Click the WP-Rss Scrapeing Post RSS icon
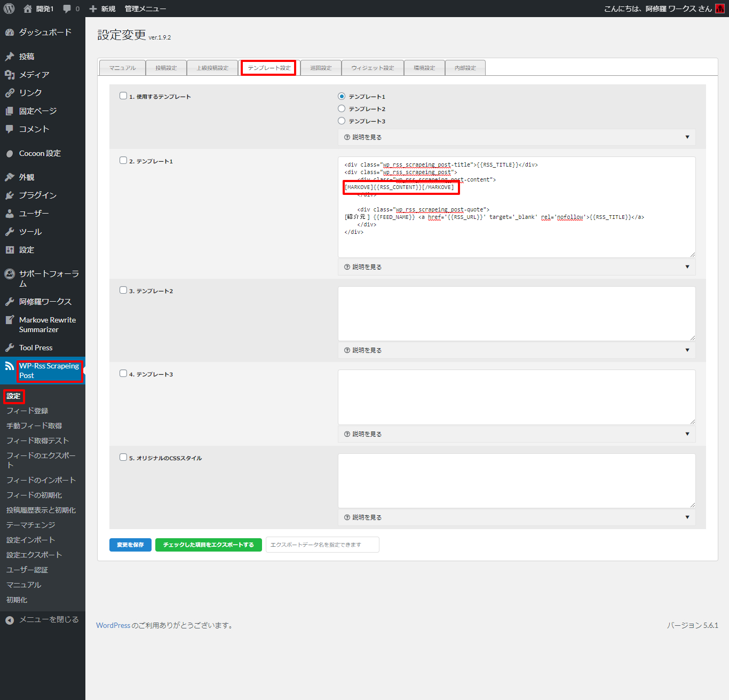This screenshot has height=700, width=729. click(x=10, y=366)
